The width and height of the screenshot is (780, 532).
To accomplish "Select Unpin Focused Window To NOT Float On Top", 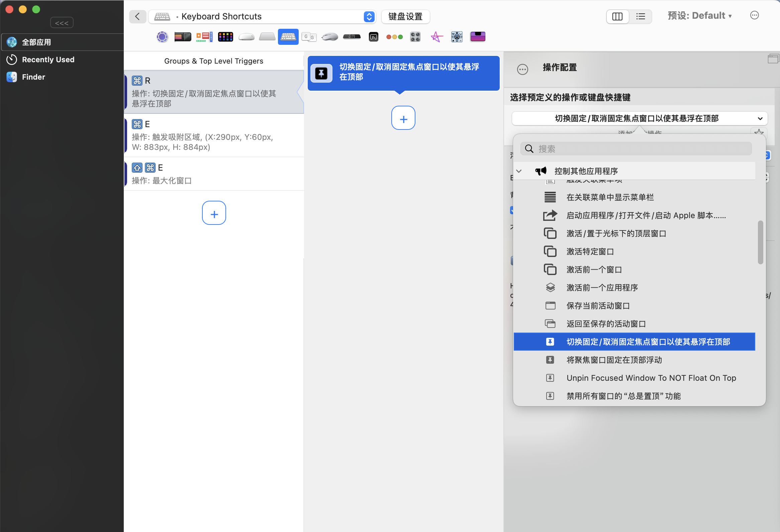I will coord(651,378).
